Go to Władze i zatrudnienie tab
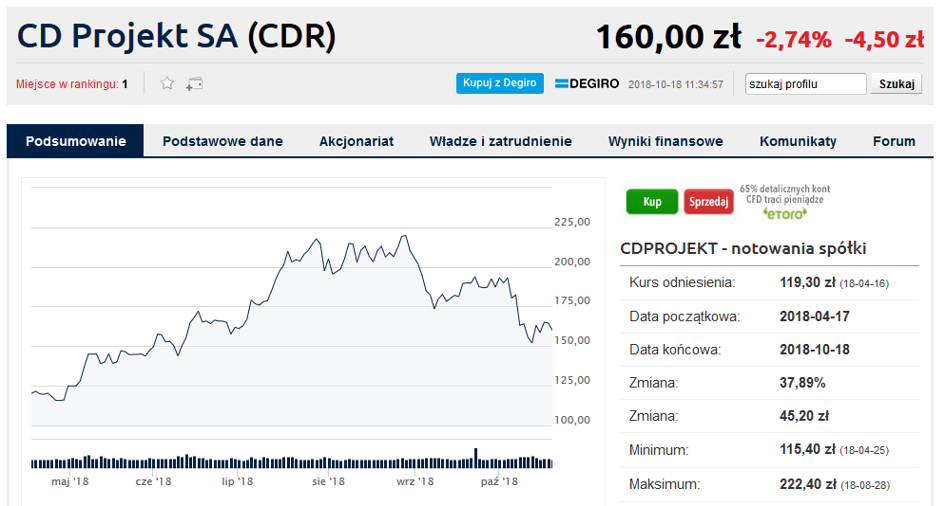The image size is (945, 506). (x=500, y=141)
